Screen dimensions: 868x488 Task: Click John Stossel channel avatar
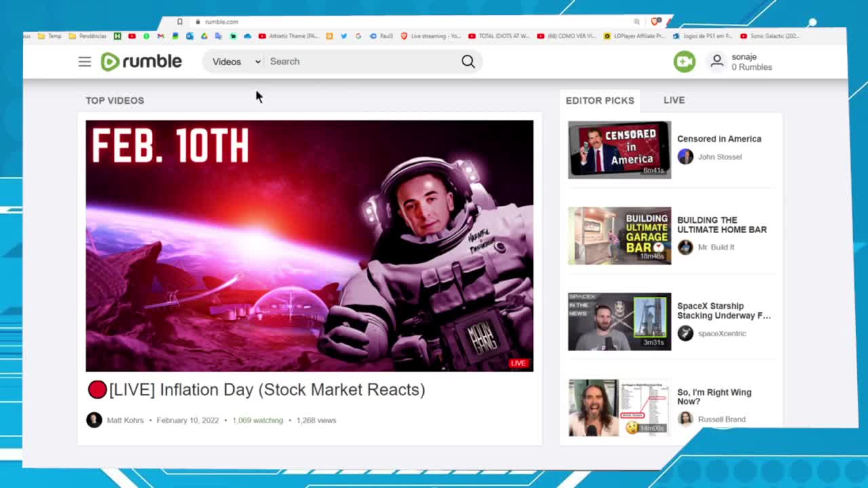tap(686, 157)
